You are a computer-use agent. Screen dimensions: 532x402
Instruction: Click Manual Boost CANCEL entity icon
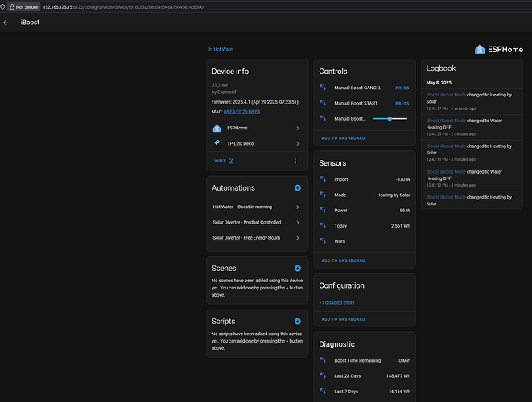pos(323,88)
